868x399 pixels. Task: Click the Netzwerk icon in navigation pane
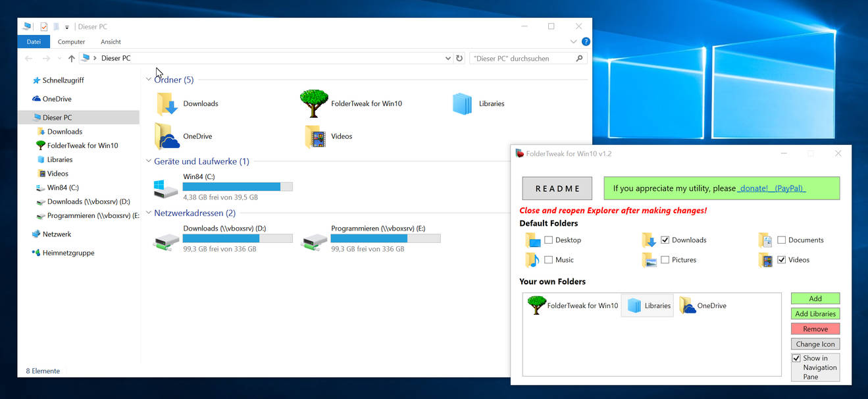point(36,234)
